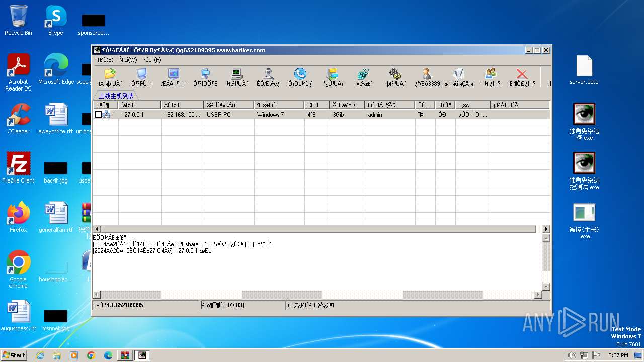This screenshot has width=644, height=362.
Task: Click the screen monitoring toolbar icon
Action: [174, 77]
